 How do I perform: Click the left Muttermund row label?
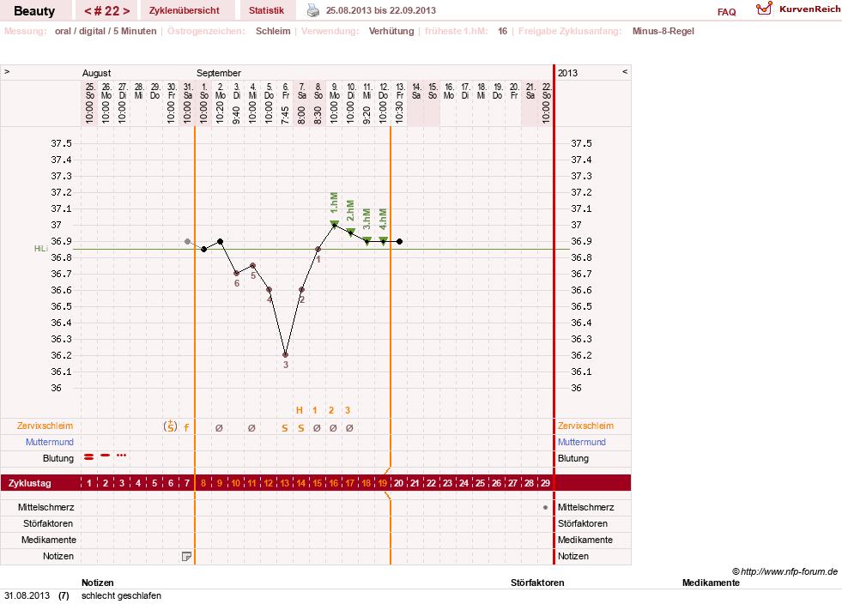tap(50, 442)
